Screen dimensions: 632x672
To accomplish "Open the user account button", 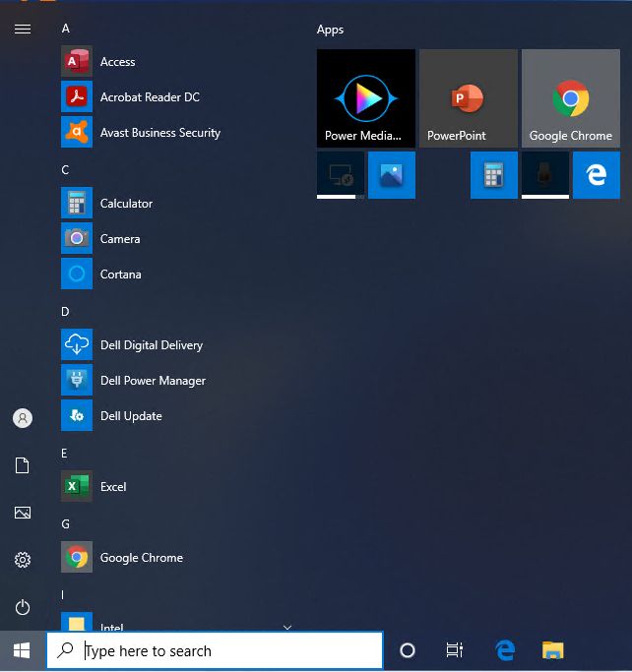I will (23, 418).
